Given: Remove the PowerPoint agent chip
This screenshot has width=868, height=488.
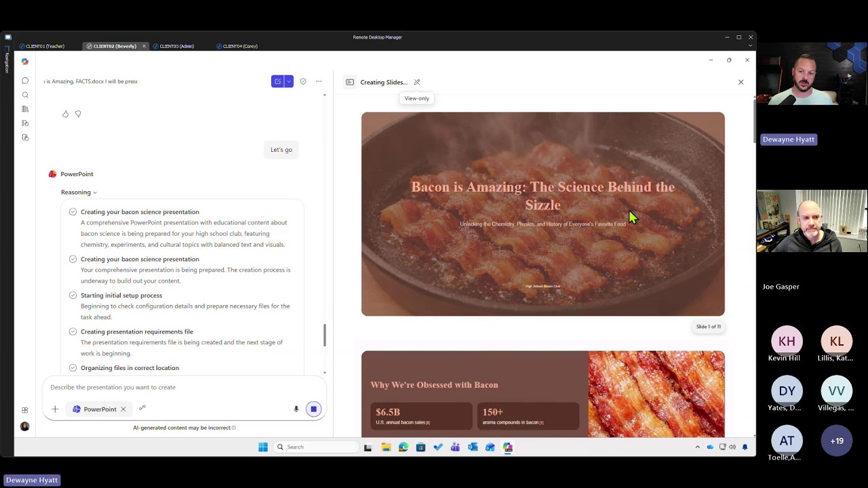Looking at the screenshot, I should pos(123,409).
